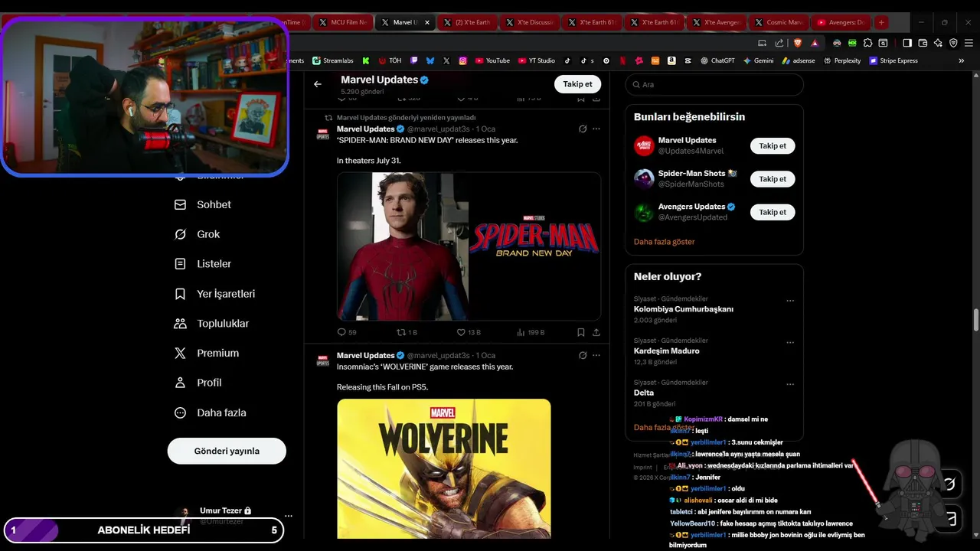Viewport: 980px width, 551px height.
Task: Open Daha fazla menu in sidebar
Action: click(211, 412)
